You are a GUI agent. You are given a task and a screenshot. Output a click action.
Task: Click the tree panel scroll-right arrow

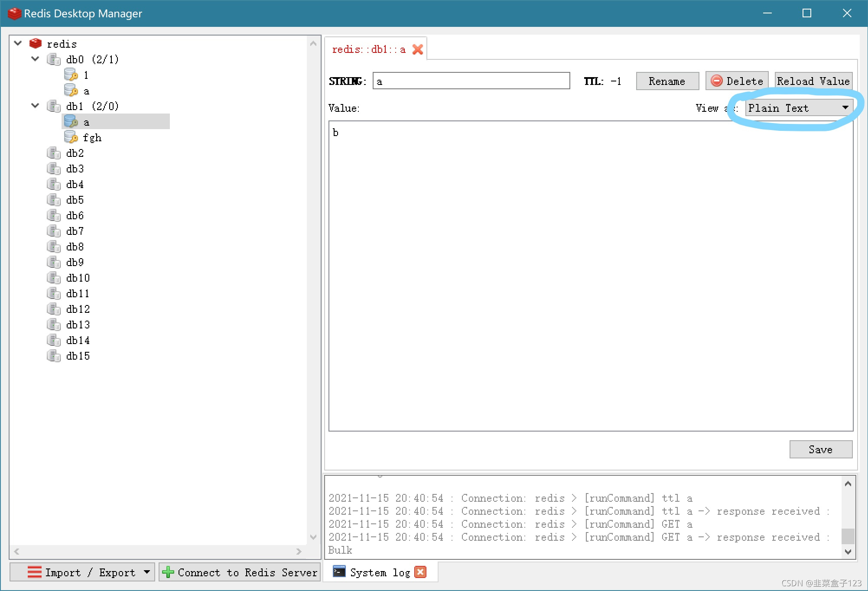299,552
